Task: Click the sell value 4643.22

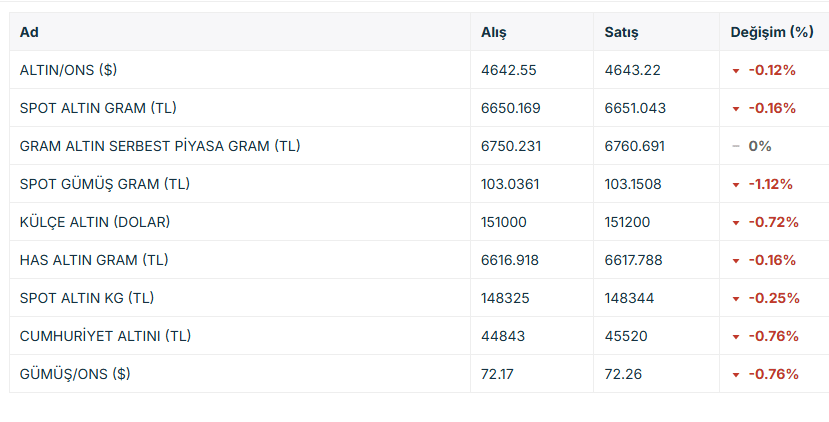Action: point(632,70)
